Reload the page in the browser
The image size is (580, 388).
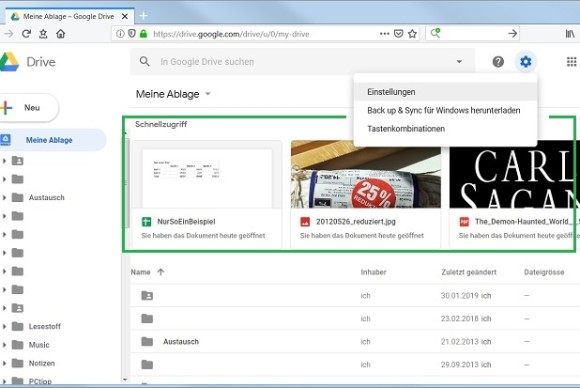[26, 34]
